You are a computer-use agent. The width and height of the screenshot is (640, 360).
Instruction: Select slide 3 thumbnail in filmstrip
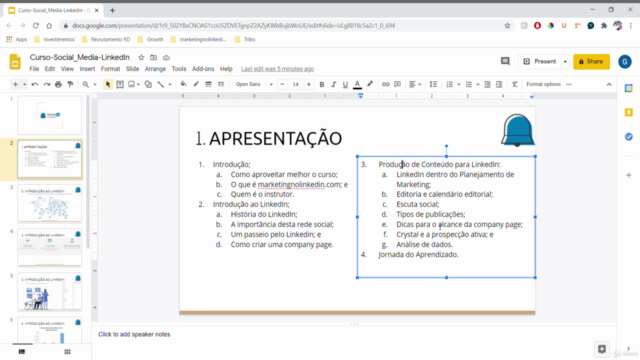[49, 203]
